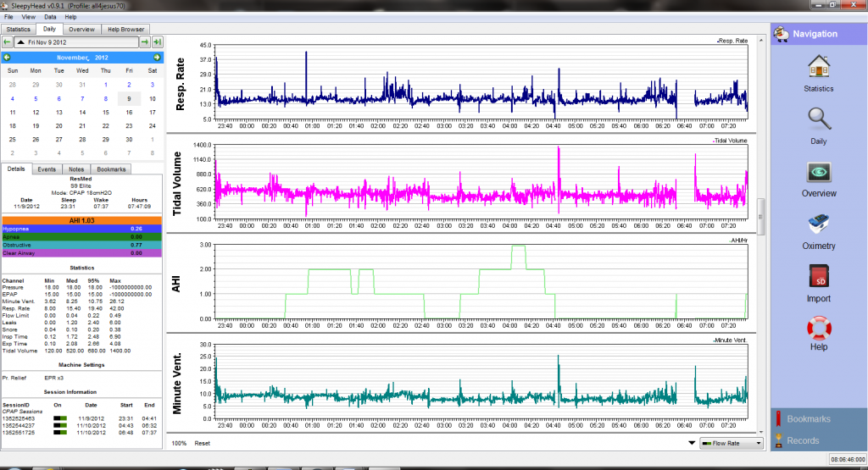Open the Events tab

(47, 169)
